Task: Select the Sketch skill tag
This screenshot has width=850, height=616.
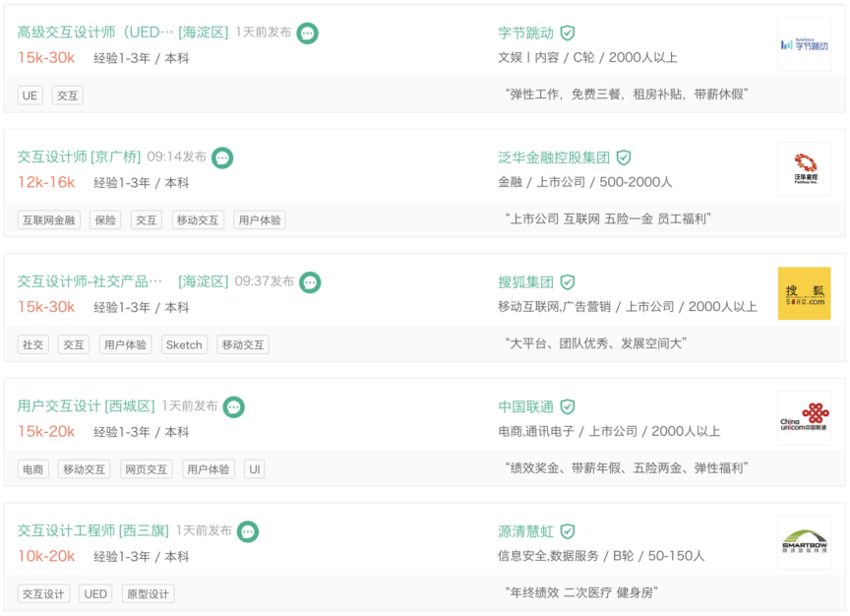Action: click(184, 344)
